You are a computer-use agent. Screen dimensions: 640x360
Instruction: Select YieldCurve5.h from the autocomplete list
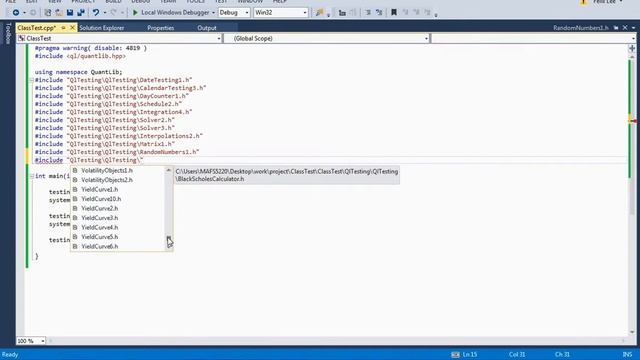(x=100, y=237)
